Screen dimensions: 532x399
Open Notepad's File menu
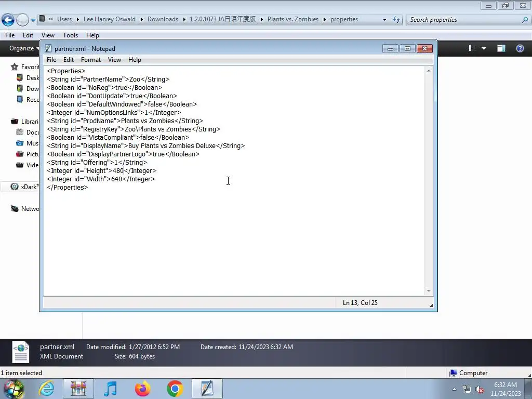point(51,60)
